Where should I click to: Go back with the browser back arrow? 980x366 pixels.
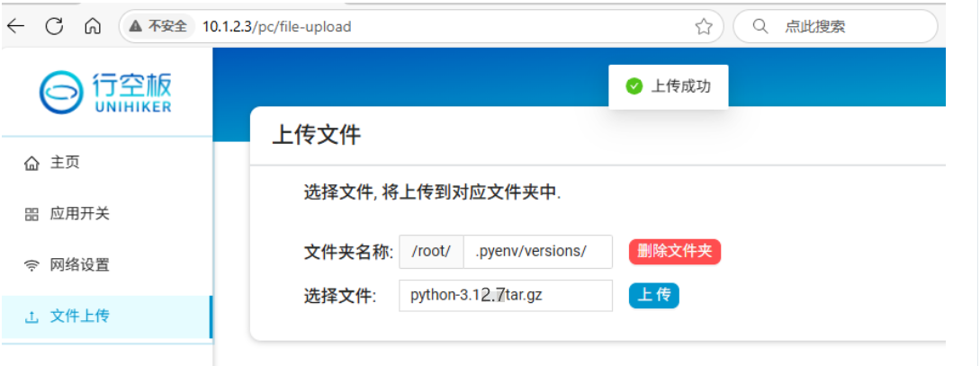[x=15, y=25]
